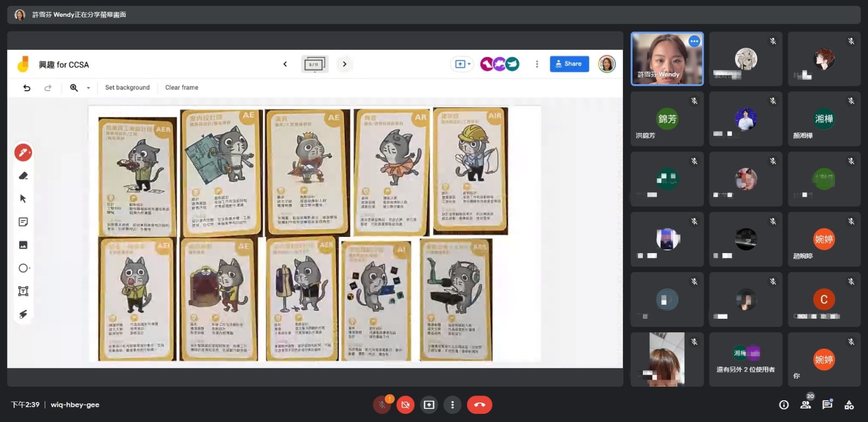Screen dimensions: 868x422
Task: Select the participant tile with C avatar
Action: (x=824, y=300)
